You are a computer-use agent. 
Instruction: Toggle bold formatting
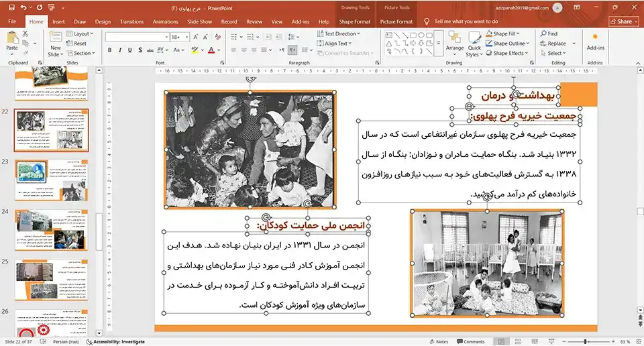click(109, 50)
